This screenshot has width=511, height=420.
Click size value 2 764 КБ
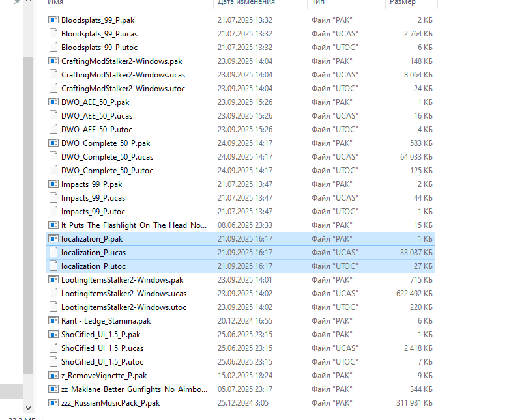pyautogui.click(x=418, y=34)
